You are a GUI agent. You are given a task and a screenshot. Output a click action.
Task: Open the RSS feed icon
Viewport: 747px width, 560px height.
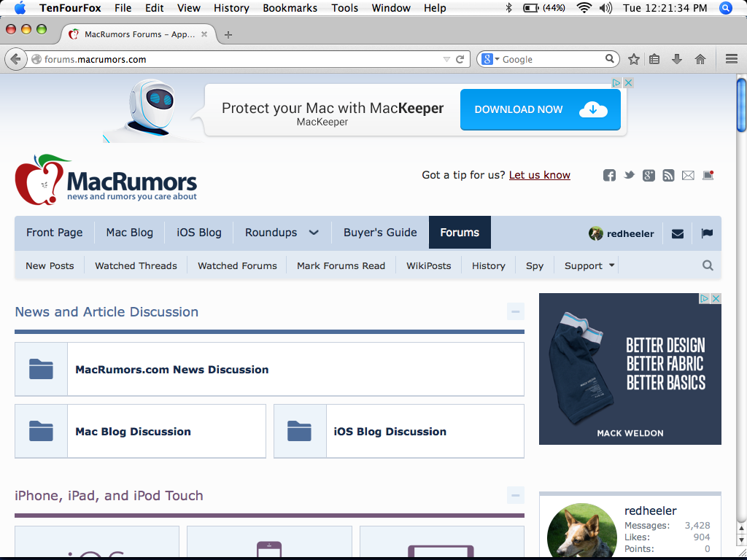668,175
